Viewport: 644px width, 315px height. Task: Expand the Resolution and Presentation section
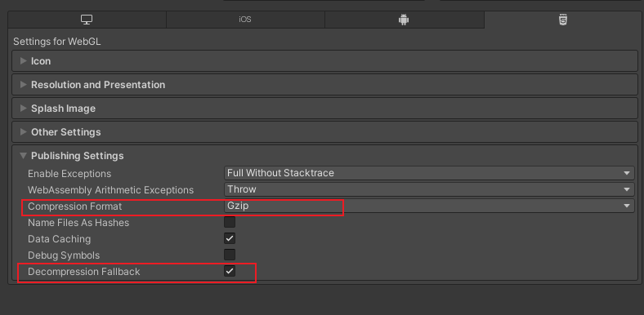pyautogui.click(x=324, y=85)
